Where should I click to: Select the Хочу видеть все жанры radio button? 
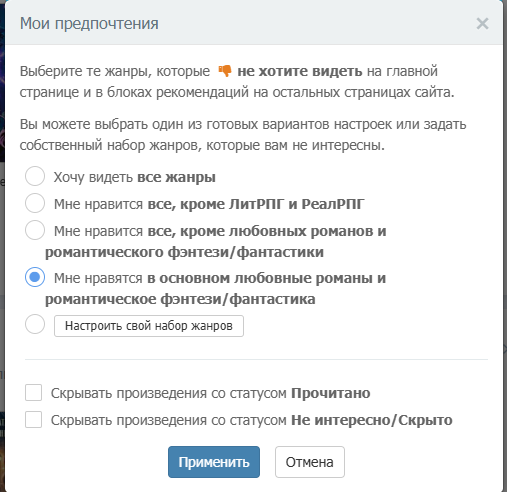tap(35, 176)
